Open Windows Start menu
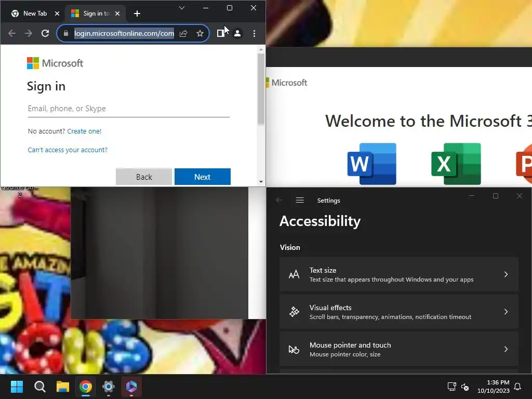 [x=17, y=387]
